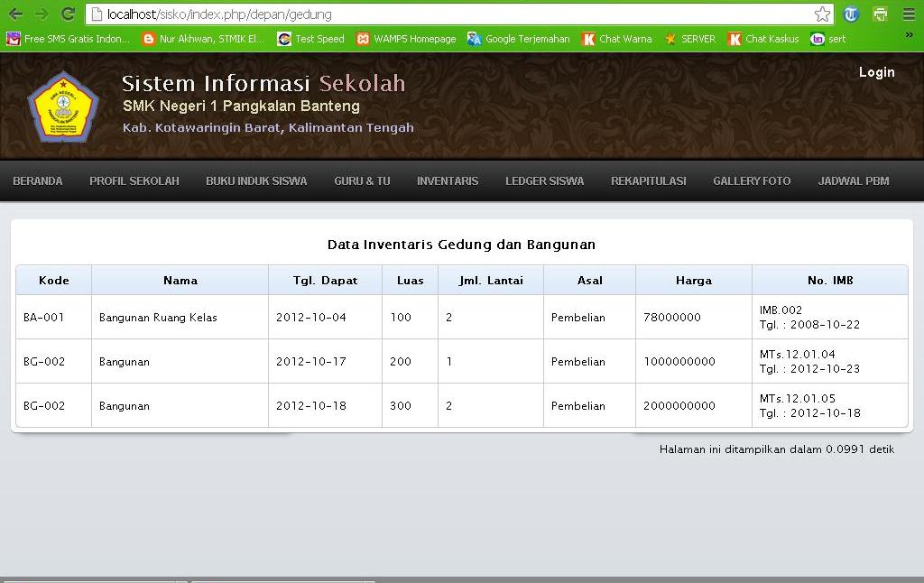
Task: Click the forward navigation arrow
Action: (41, 14)
